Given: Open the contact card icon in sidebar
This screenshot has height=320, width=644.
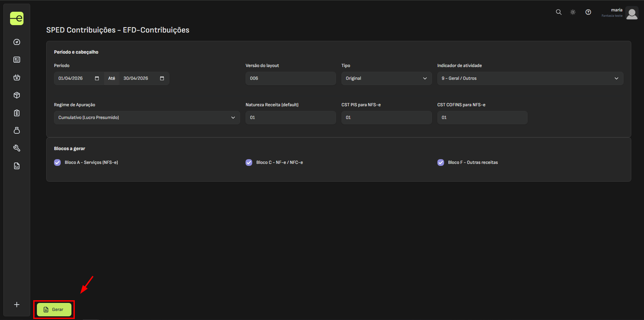Looking at the screenshot, I should [x=17, y=60].
